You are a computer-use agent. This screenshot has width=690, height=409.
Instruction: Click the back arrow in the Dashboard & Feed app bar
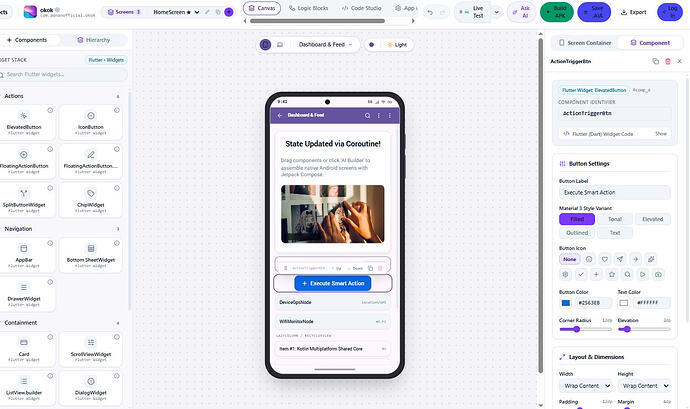280,115
